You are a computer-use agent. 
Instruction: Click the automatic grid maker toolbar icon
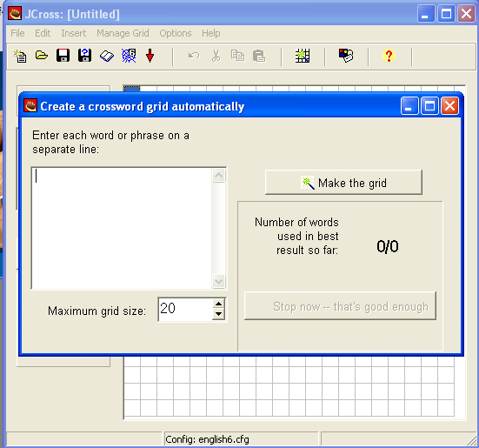pos(303,56)
